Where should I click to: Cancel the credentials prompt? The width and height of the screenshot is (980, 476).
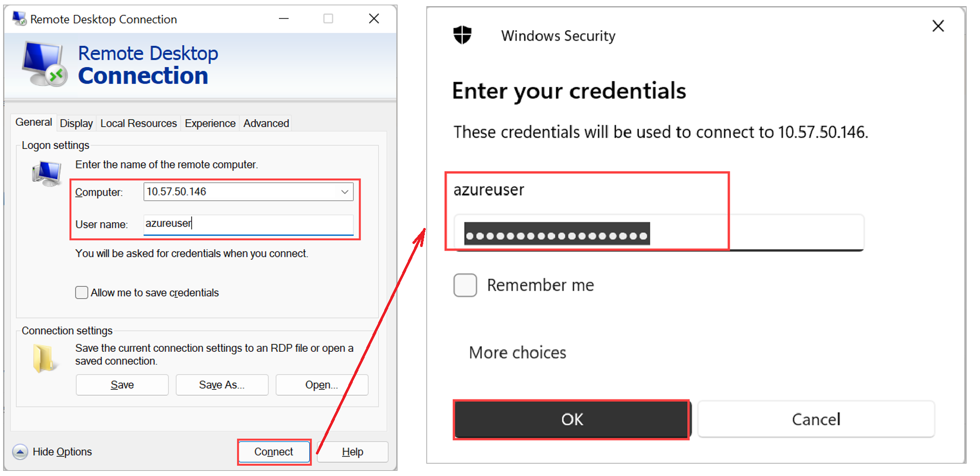[816, 419]
